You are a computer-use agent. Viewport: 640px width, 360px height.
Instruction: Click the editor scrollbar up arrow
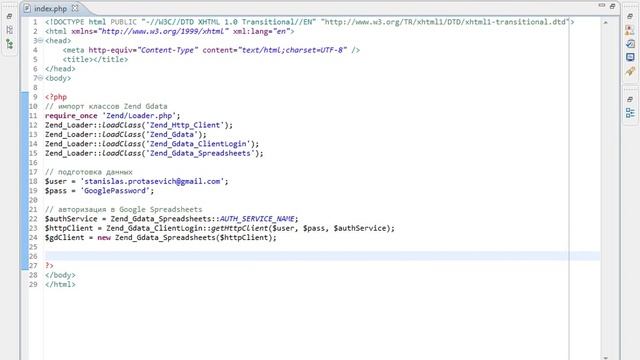(x=605, y=22)
